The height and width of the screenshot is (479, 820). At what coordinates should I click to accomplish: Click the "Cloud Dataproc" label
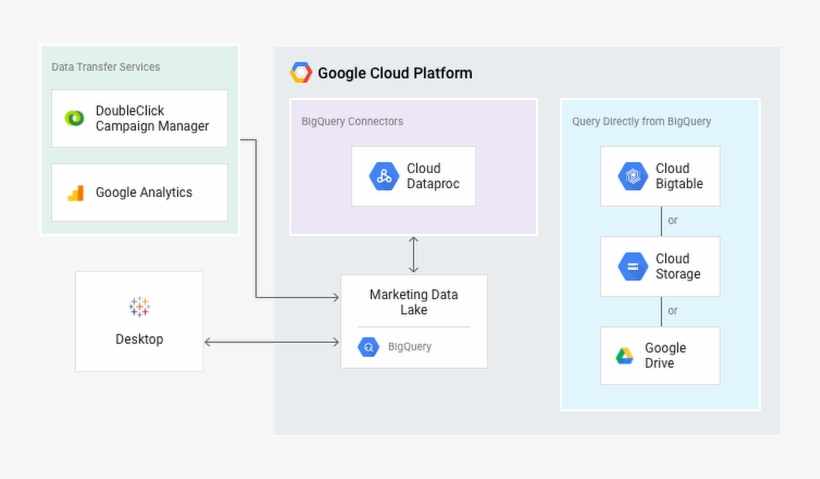[433, 176]
